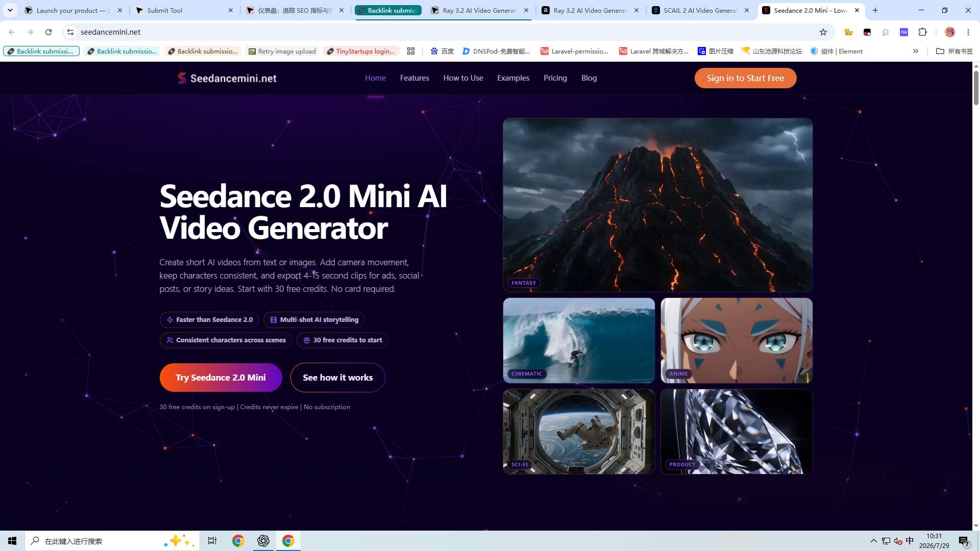Click the Multi-shot AI storytelling badge
This screenshot has width=980, height=551.
click(314, 320)
